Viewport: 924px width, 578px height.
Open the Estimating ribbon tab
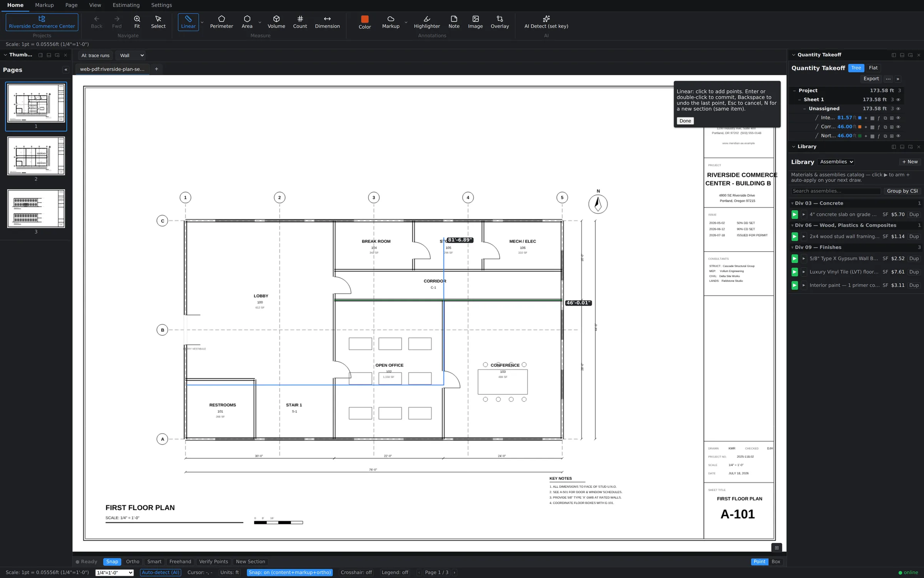click(126, 5)
